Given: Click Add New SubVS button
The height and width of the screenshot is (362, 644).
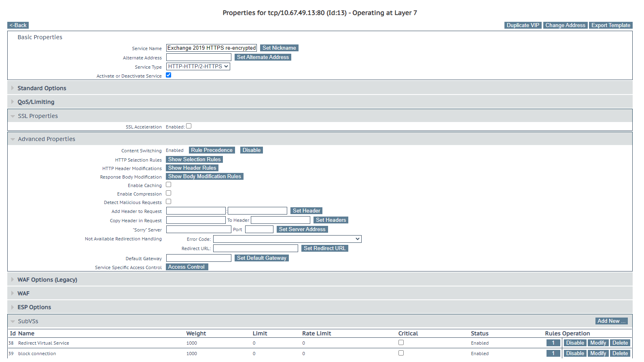Looking at the screenshot, I should pos(612,321).
